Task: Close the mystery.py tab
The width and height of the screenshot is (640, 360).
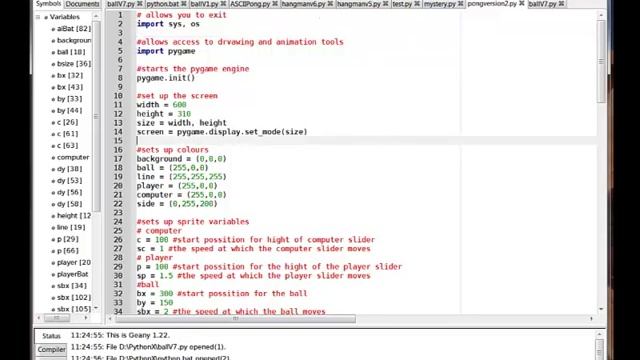Action: [x=460, y=4]
